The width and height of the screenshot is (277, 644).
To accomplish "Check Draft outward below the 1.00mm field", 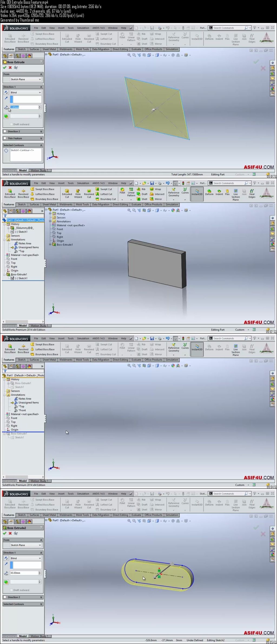I will point(11,124).
